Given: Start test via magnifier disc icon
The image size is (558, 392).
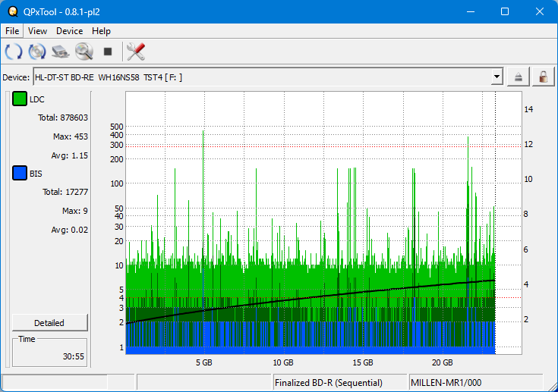Looking at the screenshot, I should tap(84, 52).
